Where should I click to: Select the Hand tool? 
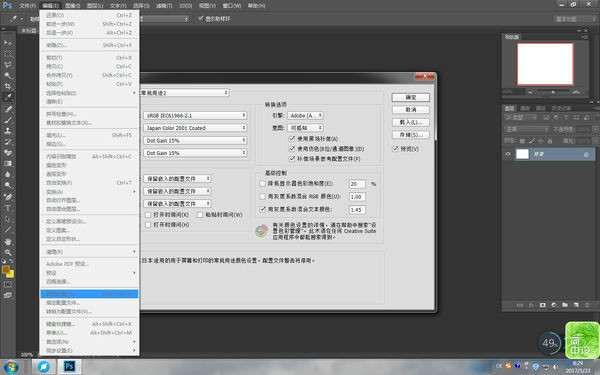coord(8,241)
